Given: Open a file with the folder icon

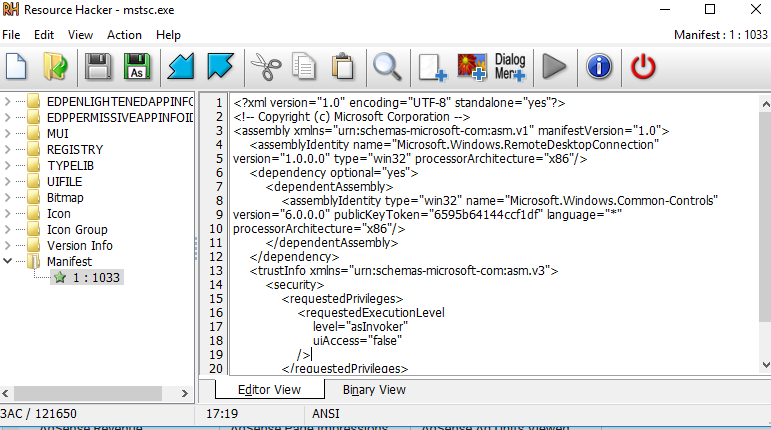Looking at the screenshot, I should 55,66.
